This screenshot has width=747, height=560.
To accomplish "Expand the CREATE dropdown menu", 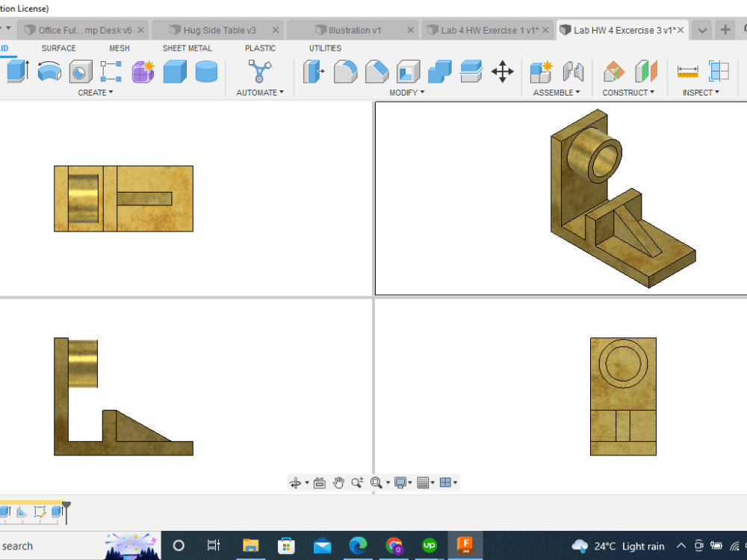I will click(x=96, y=93).
